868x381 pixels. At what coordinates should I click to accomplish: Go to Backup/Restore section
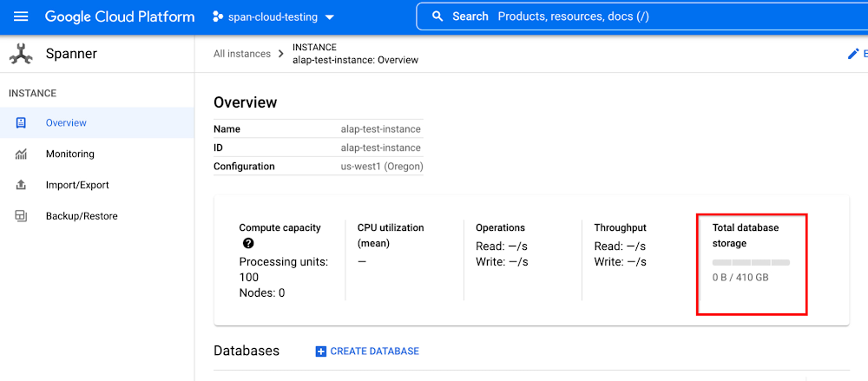pyautogui.click(x=81, y=216)
